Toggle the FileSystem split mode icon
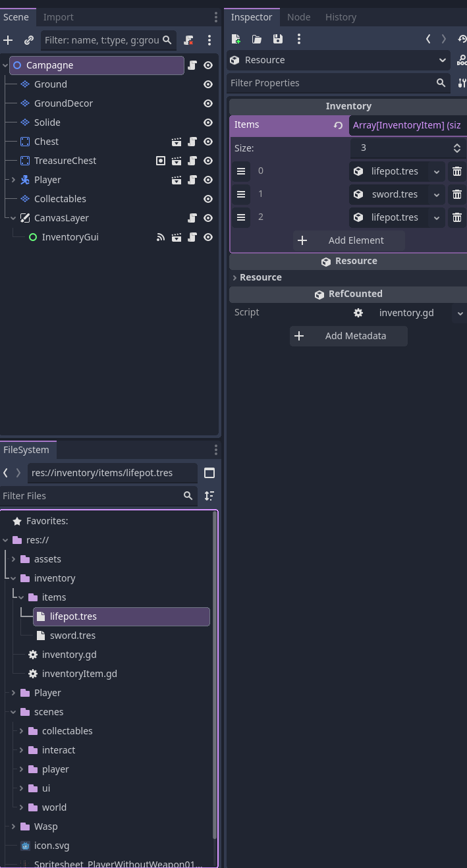The width and height of the screenshot is (467, 868). coord(209,473)
